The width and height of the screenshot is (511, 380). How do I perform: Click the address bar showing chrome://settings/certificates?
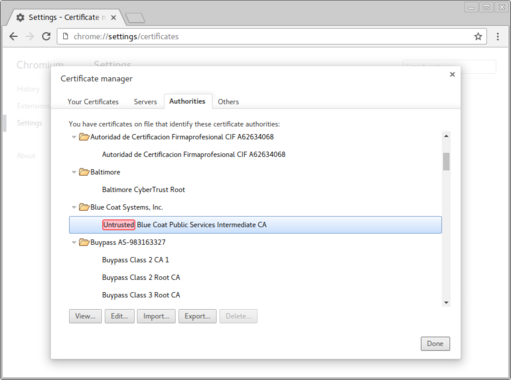(271, 36)
